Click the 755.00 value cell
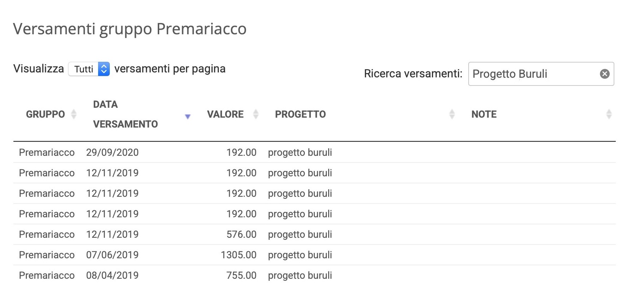This screenshot has height=283, width=644. coord(241,275)
